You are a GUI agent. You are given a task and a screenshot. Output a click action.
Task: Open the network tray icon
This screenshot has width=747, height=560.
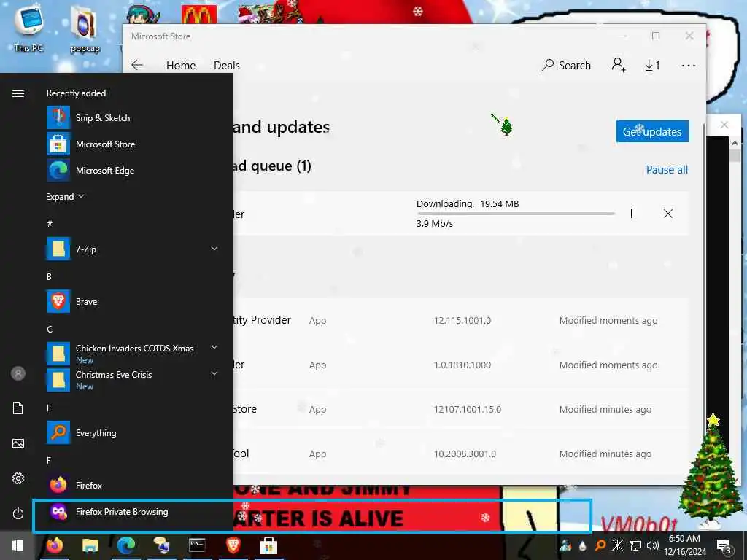click(x=635, y=545)
